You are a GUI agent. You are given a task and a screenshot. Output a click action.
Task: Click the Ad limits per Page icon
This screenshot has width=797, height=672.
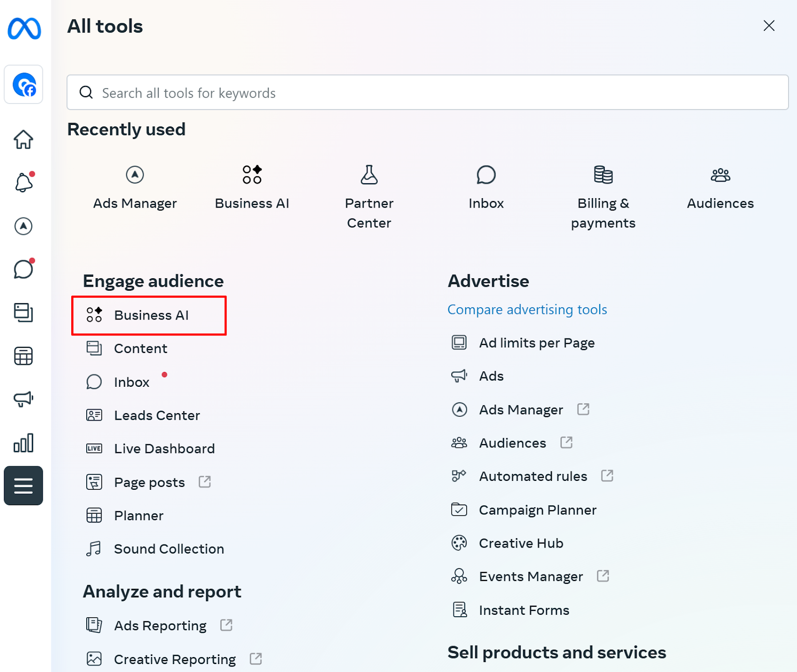(459, 342)
